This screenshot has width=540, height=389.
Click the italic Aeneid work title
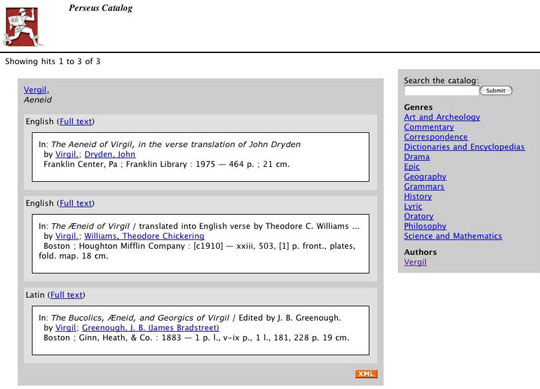coord(38,100)
